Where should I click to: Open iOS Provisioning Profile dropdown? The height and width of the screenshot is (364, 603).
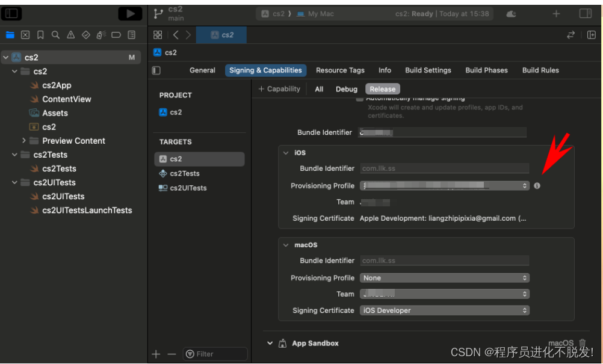coord(445,186)
